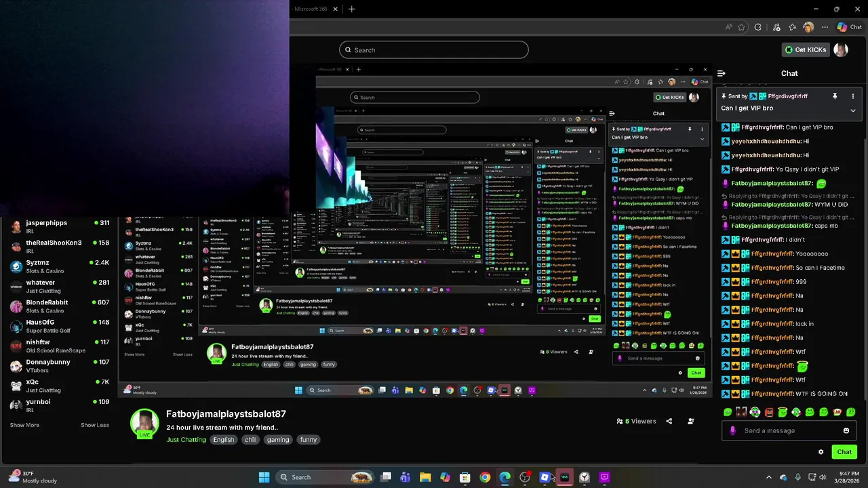Viewport: 868px width, 488px height.
Task: Open the Edge favorites list icon
Action: tap(793, 27)
